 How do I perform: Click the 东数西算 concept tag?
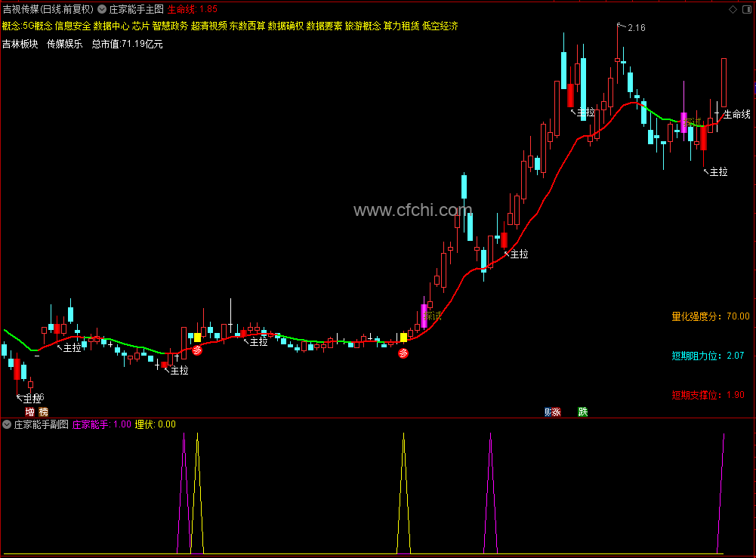(247, 26)
